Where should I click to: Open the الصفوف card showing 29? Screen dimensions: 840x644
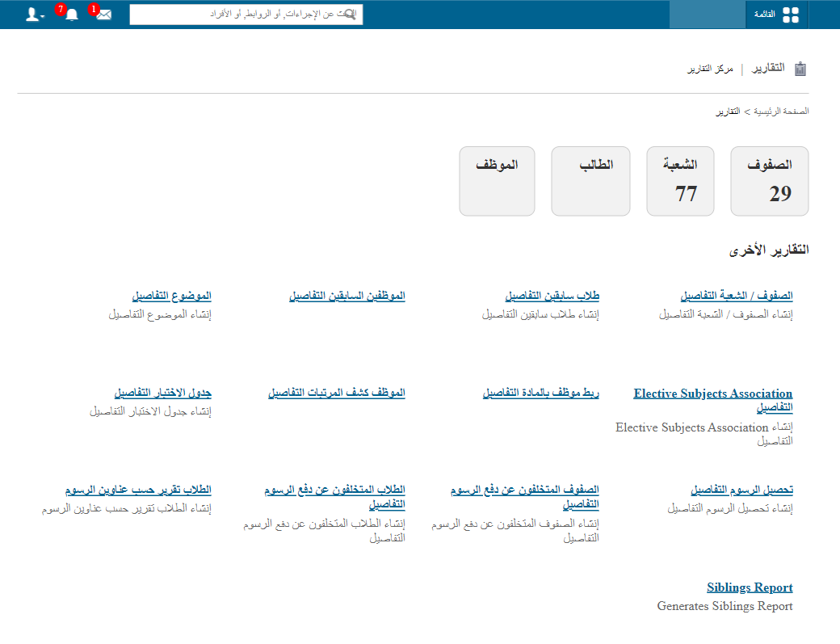coord(769,181)
